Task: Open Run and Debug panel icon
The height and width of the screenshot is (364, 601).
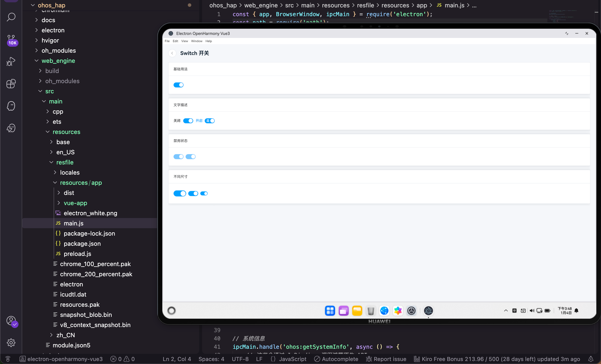Action: 11,61
